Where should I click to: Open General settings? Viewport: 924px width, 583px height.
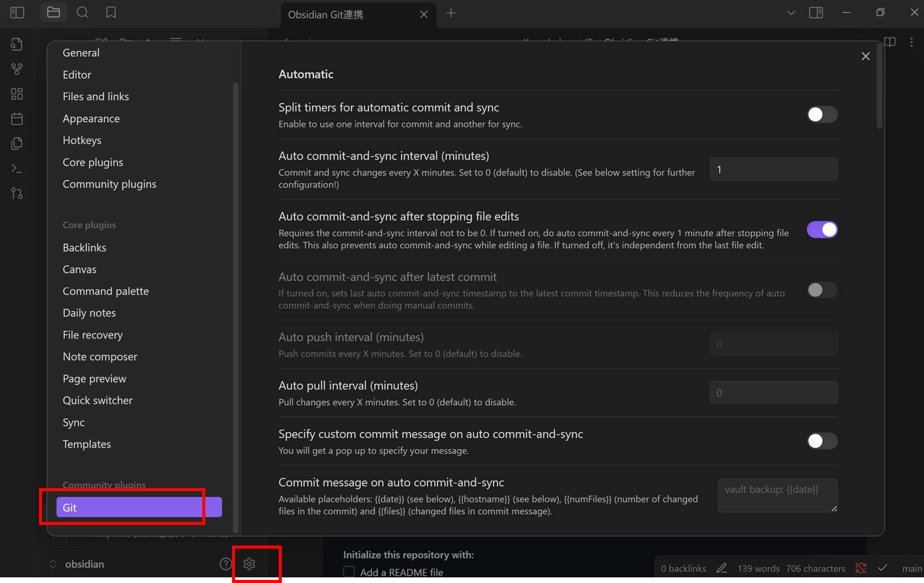(x=81, y=52)
